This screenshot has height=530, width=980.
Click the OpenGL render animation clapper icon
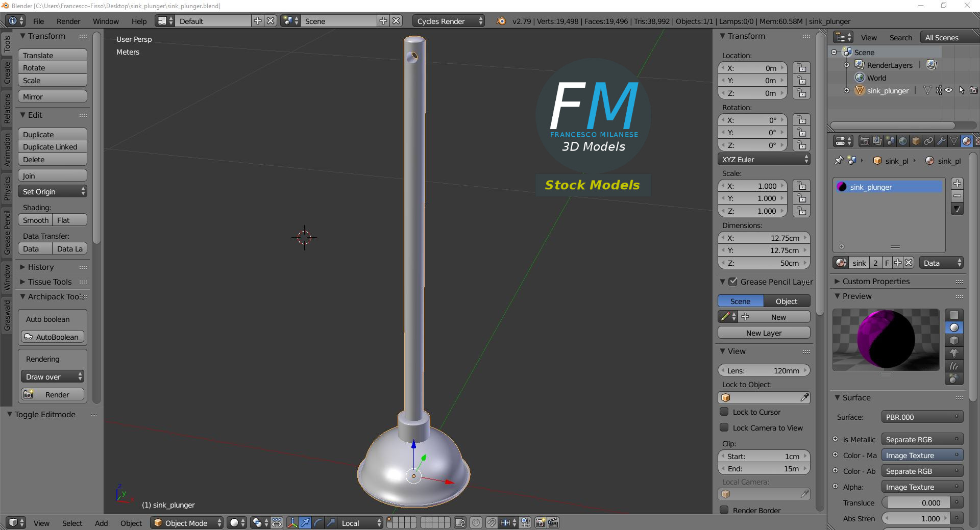tap(553, 523)
